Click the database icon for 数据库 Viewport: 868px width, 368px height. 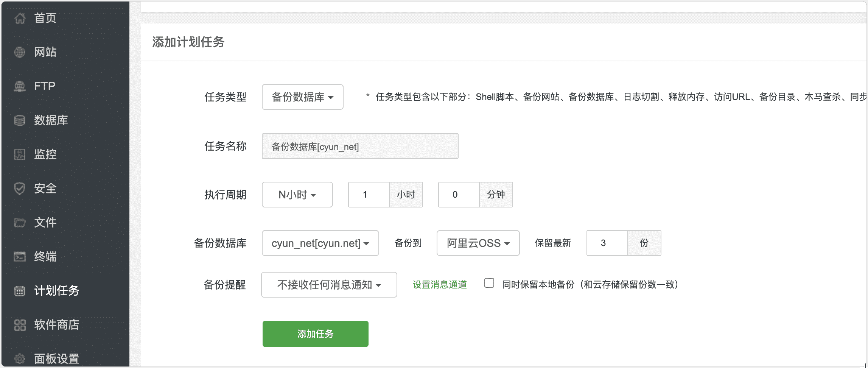20,120
